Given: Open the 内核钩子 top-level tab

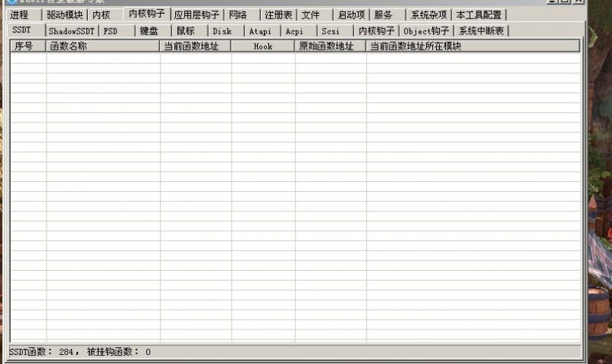Looking at the screenshot, I should tap(147, 14).
